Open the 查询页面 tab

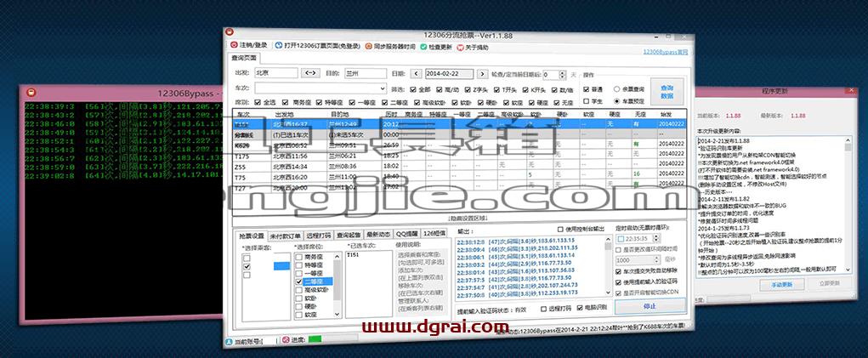[x=243, y=58]
